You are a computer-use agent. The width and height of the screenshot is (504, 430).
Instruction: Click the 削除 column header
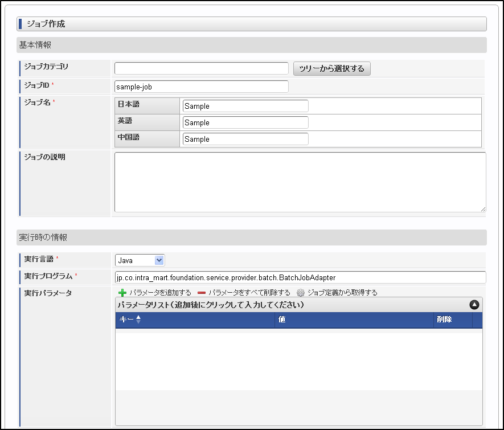click(453, 320)
